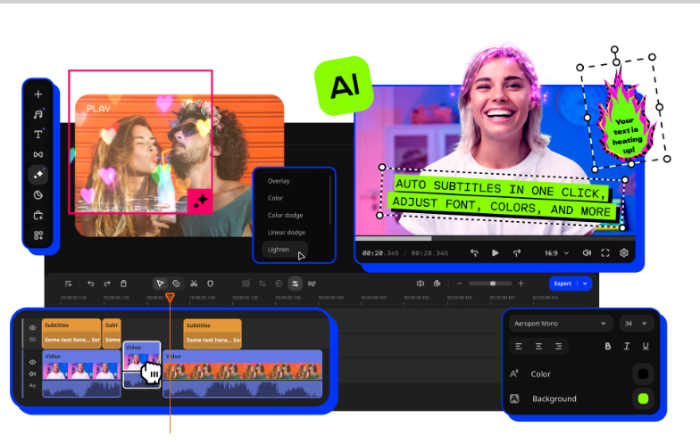
Task: Open the music note tab in the sidebar
Action: 38,114
